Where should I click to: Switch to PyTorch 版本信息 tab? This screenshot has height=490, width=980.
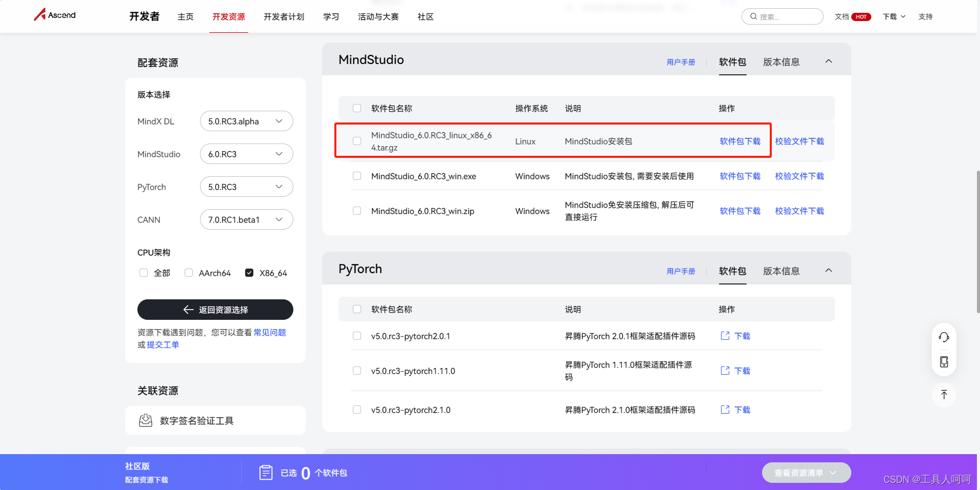782,271
